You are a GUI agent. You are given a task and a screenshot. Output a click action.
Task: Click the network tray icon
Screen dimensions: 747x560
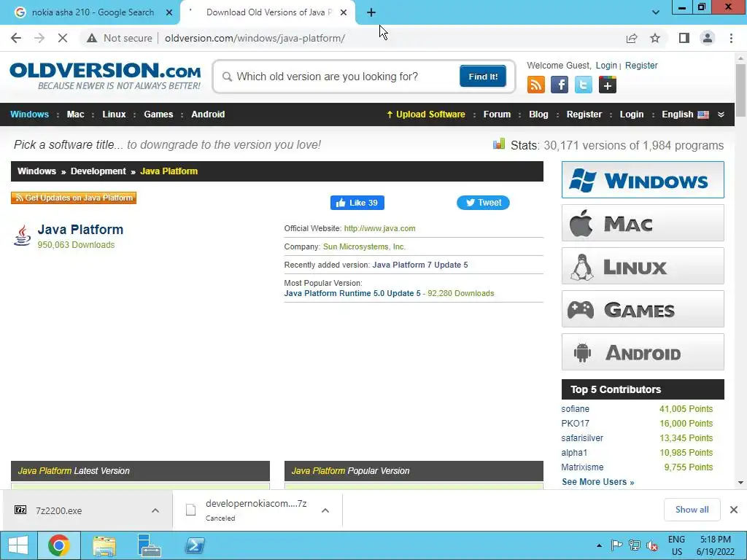(634, 545)
